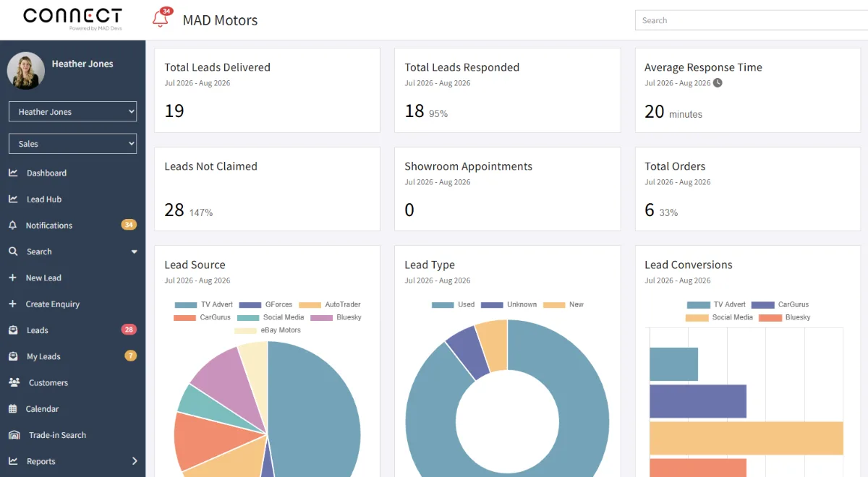Select New Lead in sidebar
Image resolution: width=868 pixels, height=477 pixels.
point(43,278)
